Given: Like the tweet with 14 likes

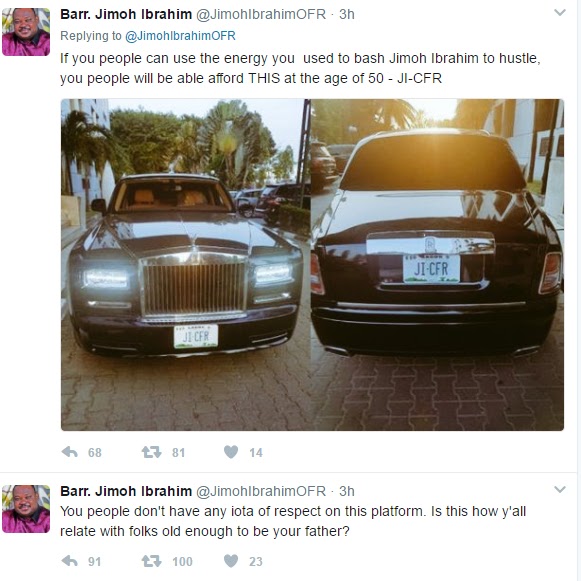Looking at the screenshot, I should point(231,452).
